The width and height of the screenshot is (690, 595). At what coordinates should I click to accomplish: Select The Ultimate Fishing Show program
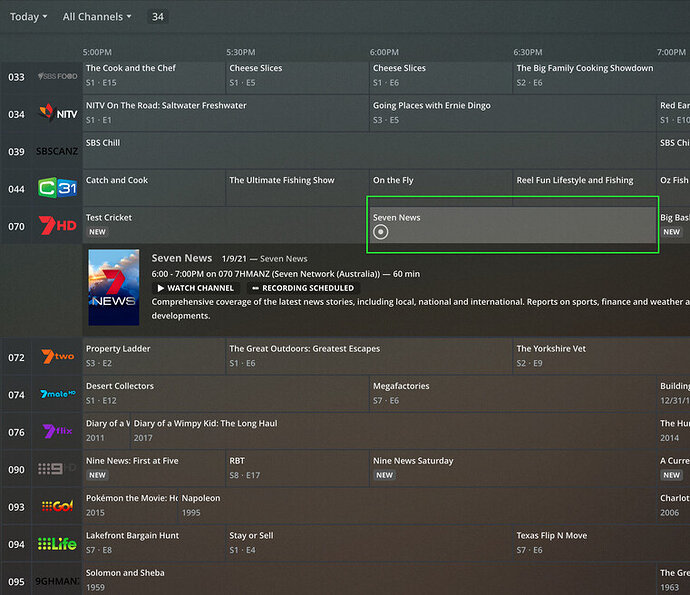[297, 188]
